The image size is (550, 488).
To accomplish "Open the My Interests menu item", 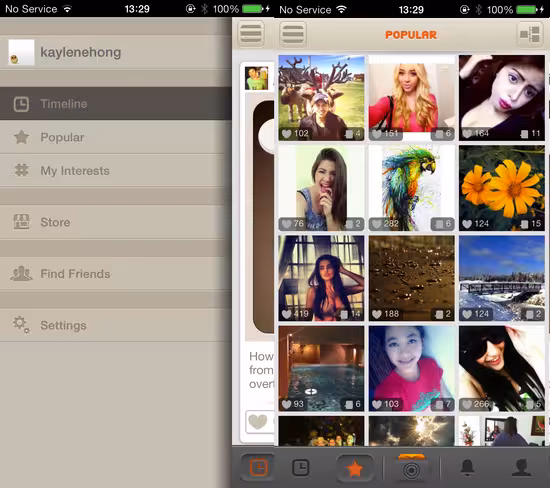I will coord(116,171).
